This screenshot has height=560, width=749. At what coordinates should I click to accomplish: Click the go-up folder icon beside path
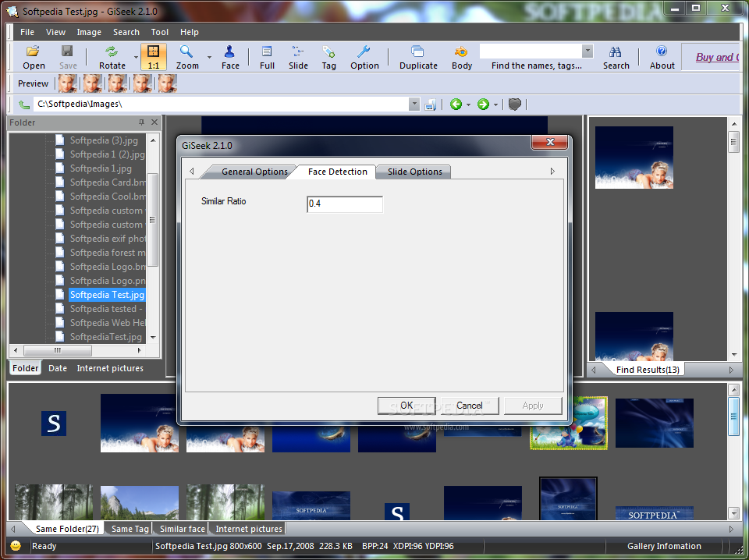[24, 104]
